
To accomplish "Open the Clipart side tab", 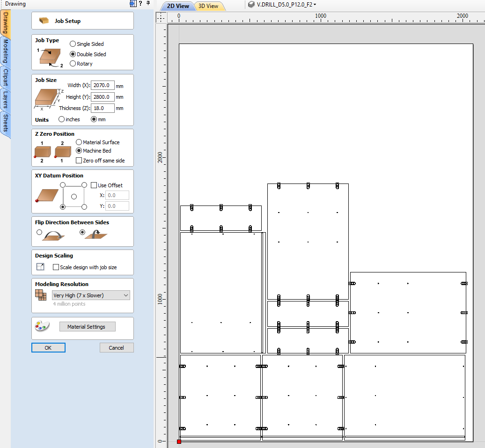I will click(x=6, y=77).
